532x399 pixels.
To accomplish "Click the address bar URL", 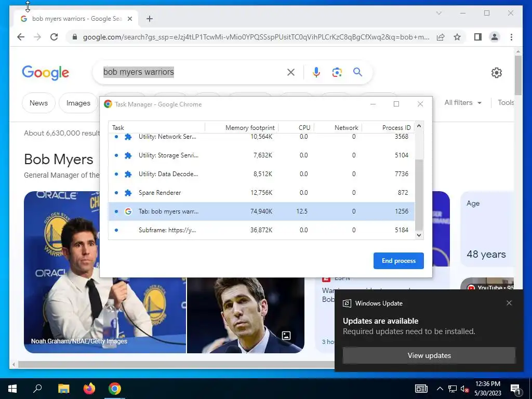I will (x=256, y=37).
